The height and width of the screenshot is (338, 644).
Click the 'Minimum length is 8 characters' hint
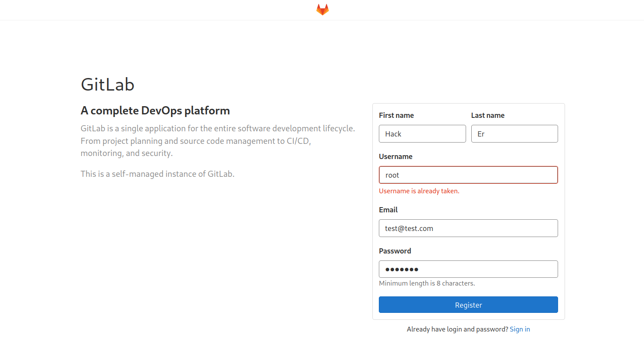coord(427,283)
